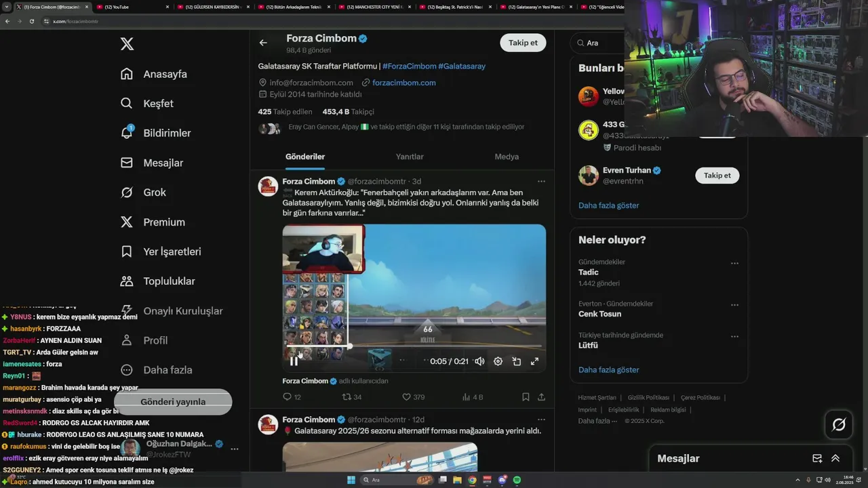Open Gizlilik Politikası footer link
This screenshot has width=868, height=488.
pos(648,398)
